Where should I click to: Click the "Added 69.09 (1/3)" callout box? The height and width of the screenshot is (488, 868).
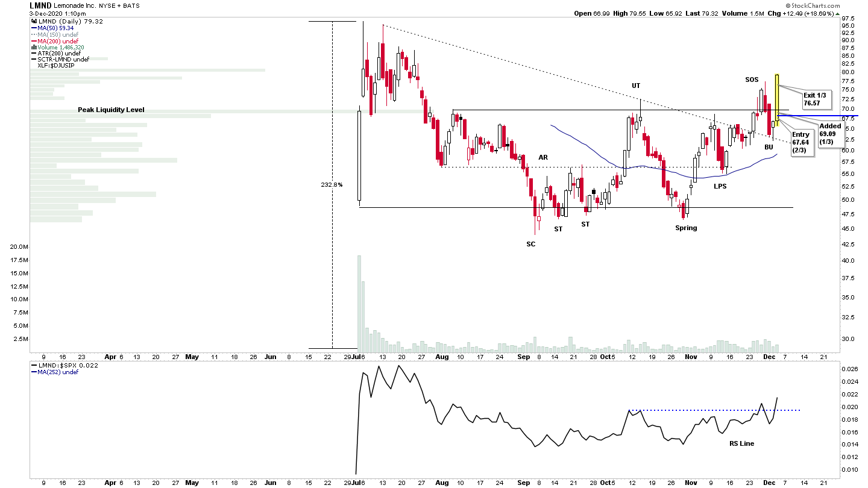[830, 134]
